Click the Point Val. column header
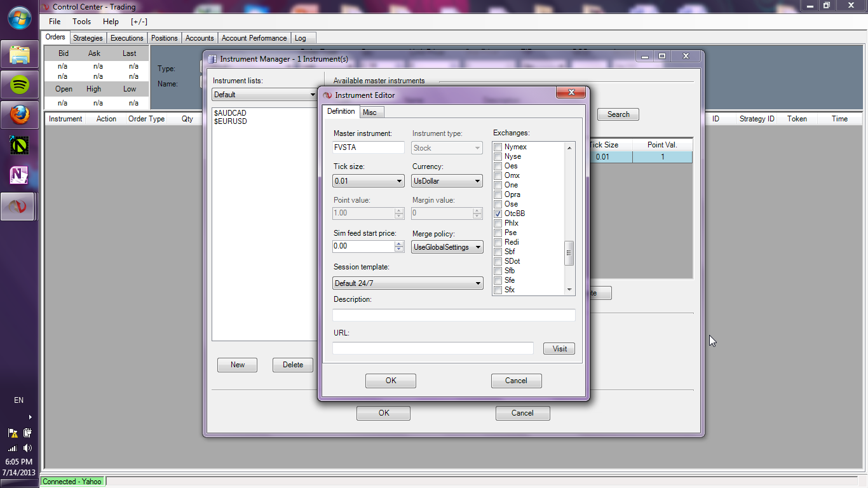 [663, 145]
